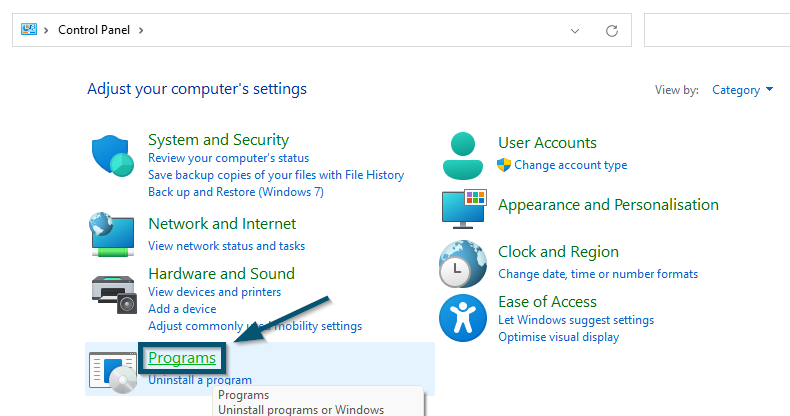Click the Control Panel icon in address bar
Screen dimensions: 790x416
29,29
